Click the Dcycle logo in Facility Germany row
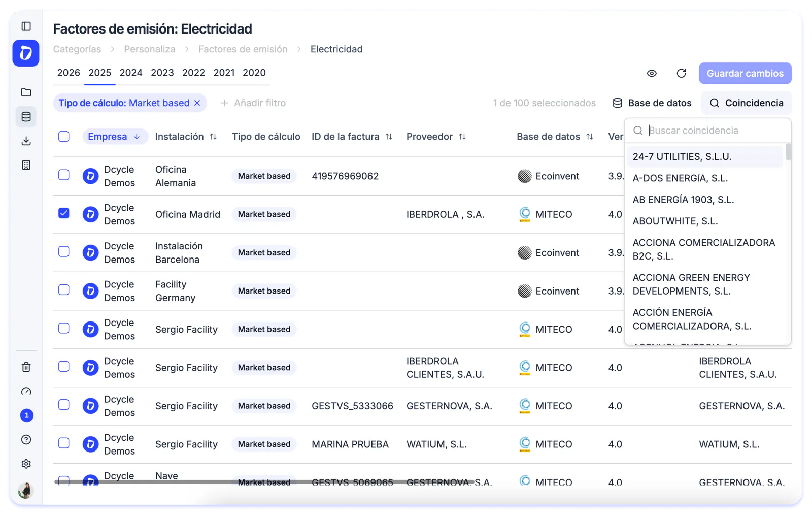This screenshot has width=812, height=515. point(90,291)
